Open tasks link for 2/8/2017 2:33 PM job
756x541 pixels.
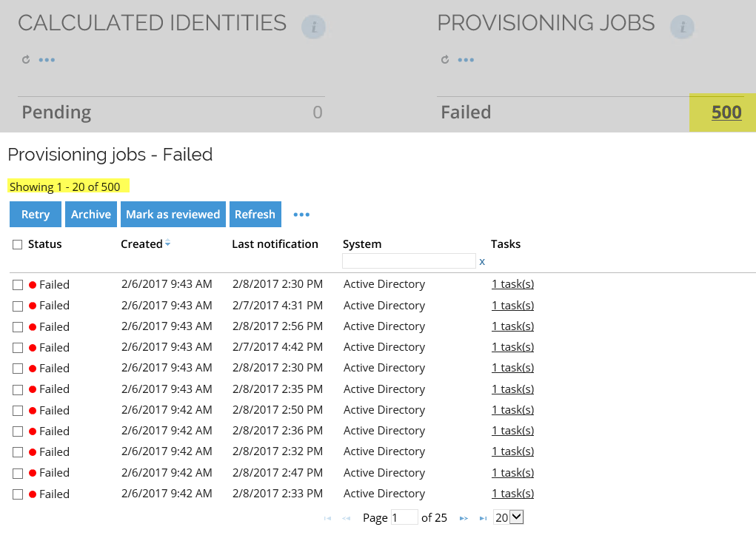512,494
